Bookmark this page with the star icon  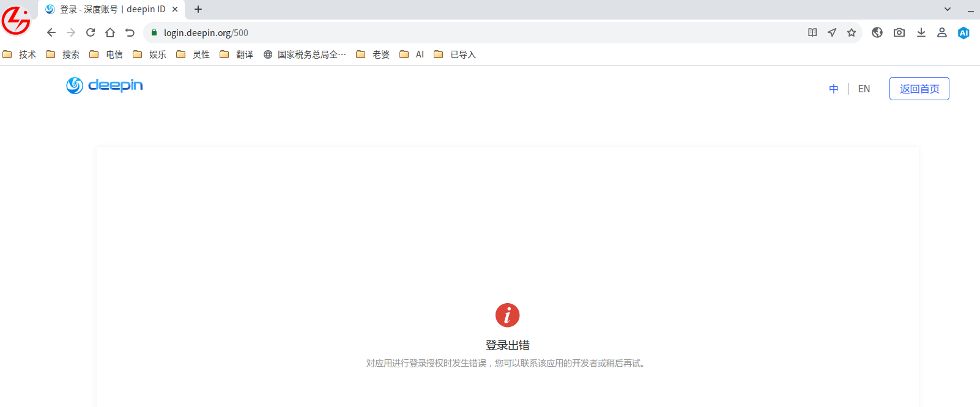coord(852,32)
